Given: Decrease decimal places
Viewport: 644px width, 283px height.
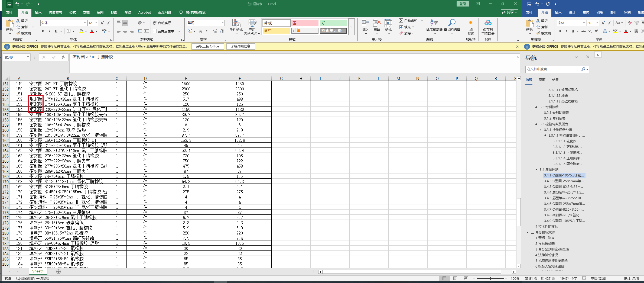Looking at the screenshot, I should click(222, 31).
